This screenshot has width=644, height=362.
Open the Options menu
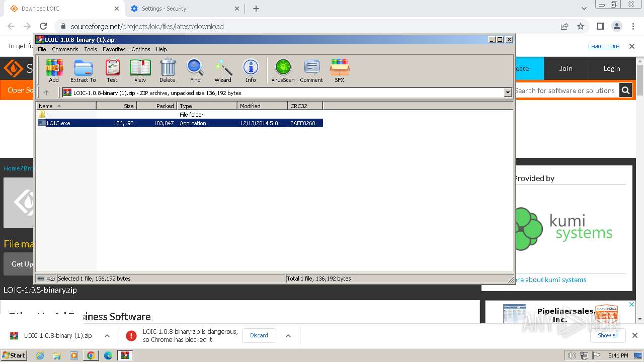point(141,49)
